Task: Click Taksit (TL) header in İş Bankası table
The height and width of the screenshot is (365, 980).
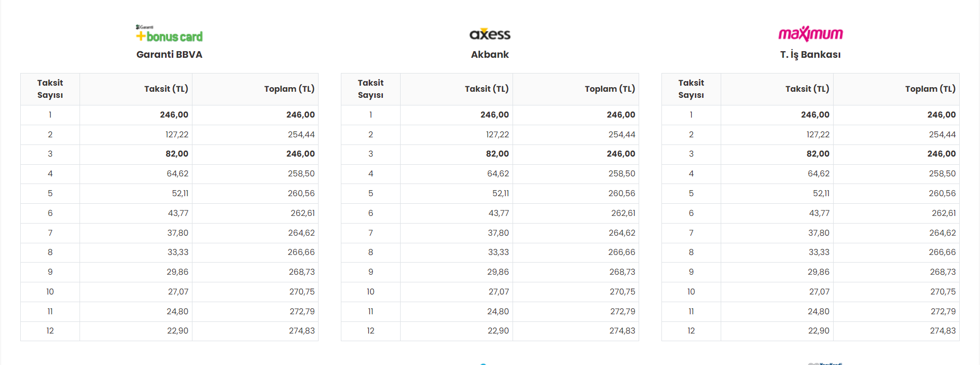Action: click(x=807, y=89)
